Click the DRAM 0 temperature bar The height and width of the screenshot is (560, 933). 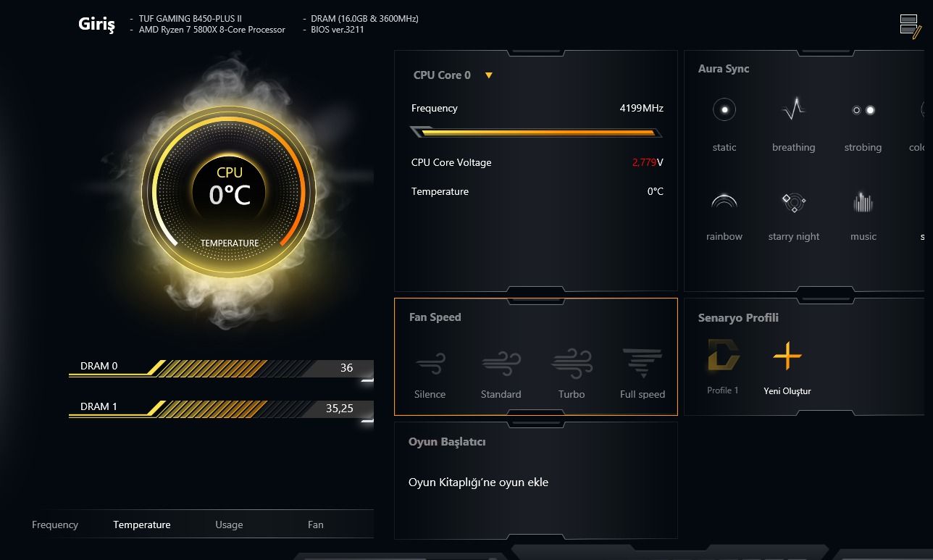point(221,368)
